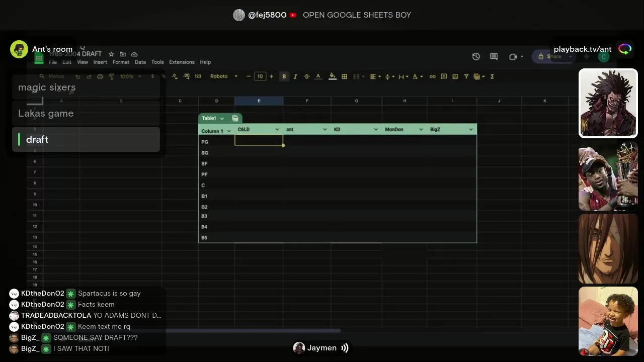
Task: Open more number formats 123
Action: pos(198,76)
